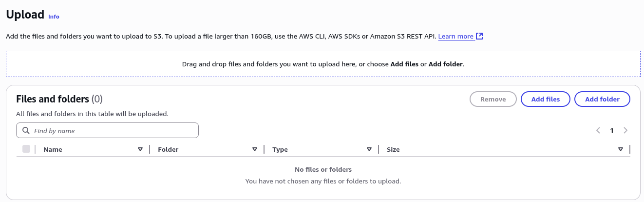Image resolution: width=644 pixels, height=202 pixels.
Task: Click the Add folder button
Action: [x=603, y=99]
